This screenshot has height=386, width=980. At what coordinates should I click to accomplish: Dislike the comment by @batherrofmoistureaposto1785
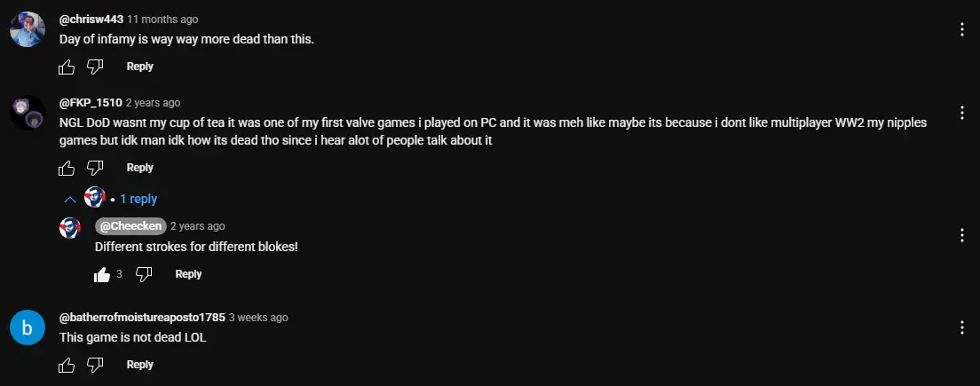96,365
